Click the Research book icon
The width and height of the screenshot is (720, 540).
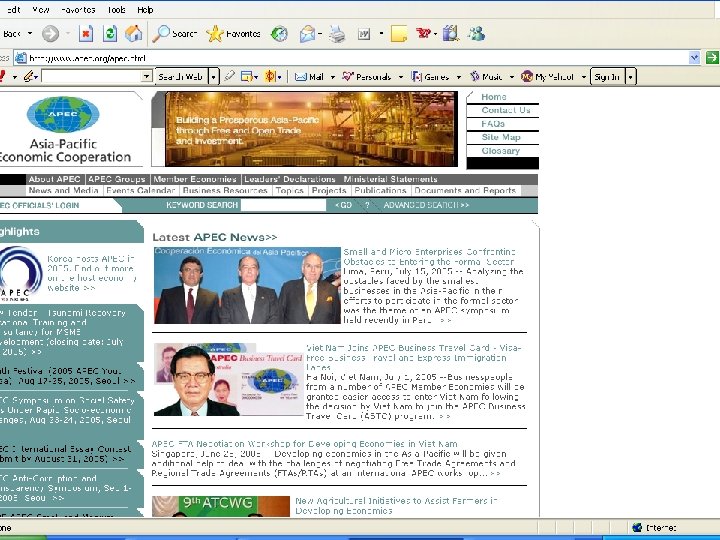[x=451, y=34]
